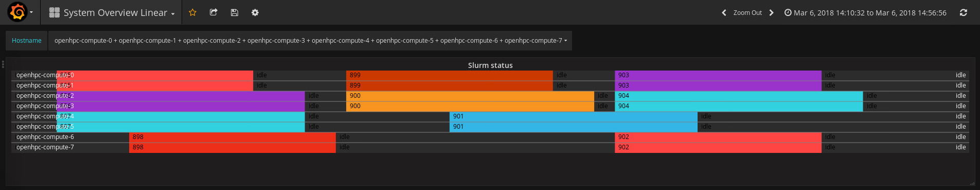Screen dimensions: 980x190
Task: Click job 901 blue bar on compute-4
Action: click(x=574, y=116)
